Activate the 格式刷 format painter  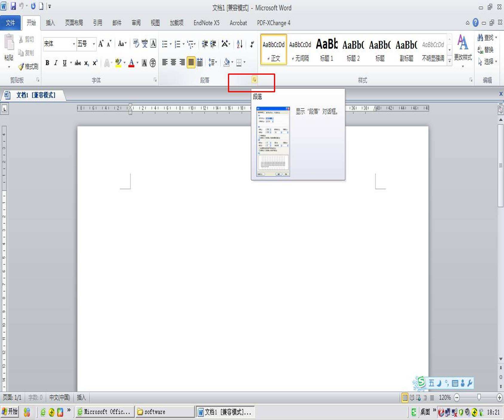pos(28,66)
